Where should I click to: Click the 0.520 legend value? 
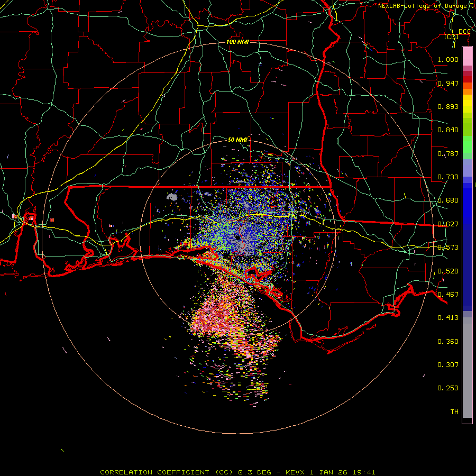tap(448, 271)
